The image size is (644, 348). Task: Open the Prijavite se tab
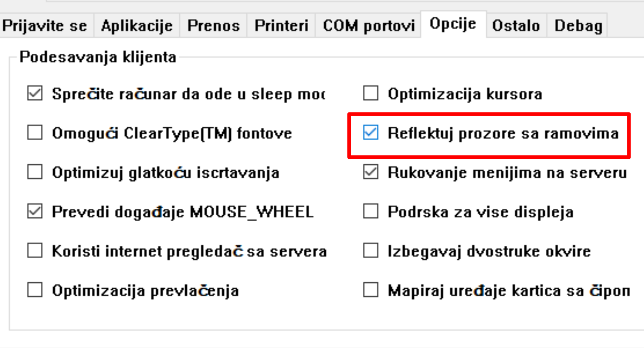(44, 25)
